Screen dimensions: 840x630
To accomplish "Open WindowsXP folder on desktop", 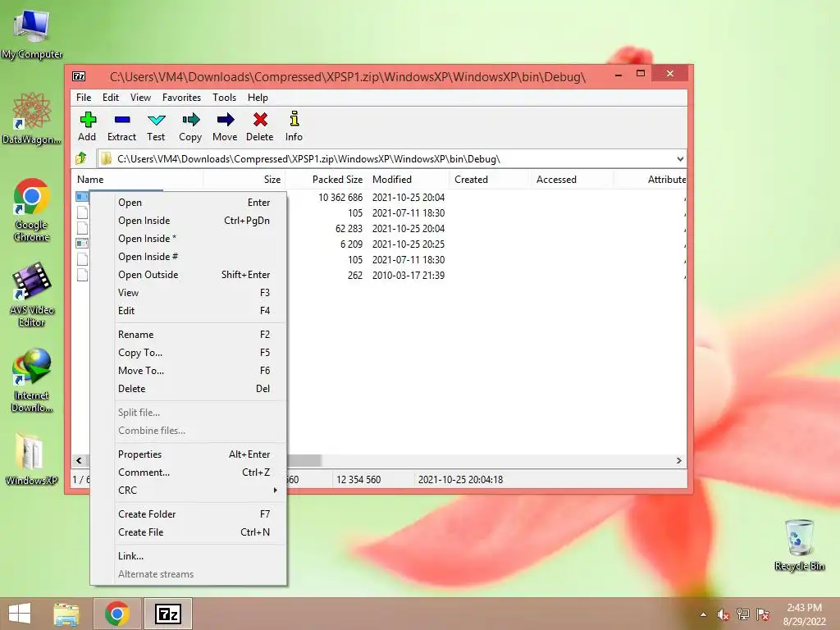I will (32, 459).
